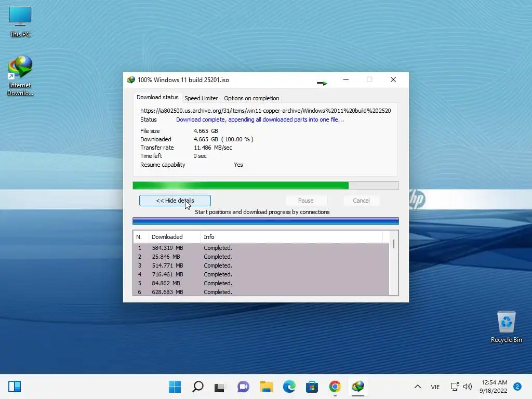Viewport: 532px width, 399px height.
Task: Click Transfer rate value 11.486 MB/sec
Action: click(212, 148)
